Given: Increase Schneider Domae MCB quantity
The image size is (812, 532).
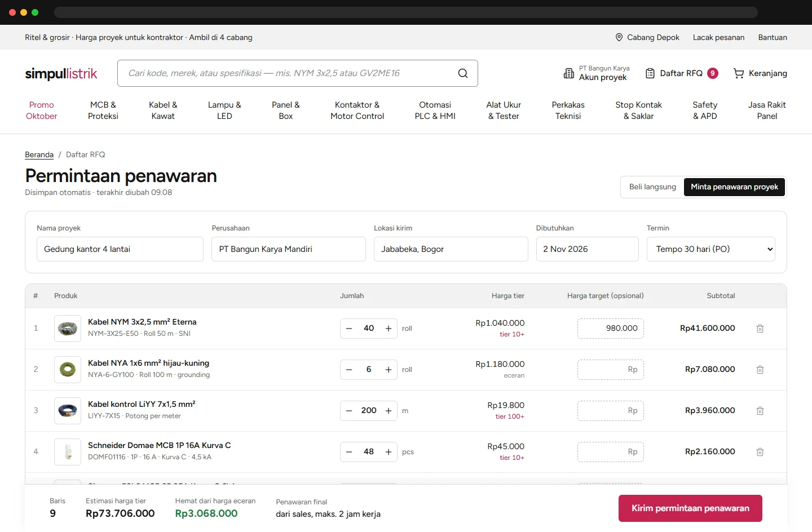Looking at the screenshot, I should point(389,452).
